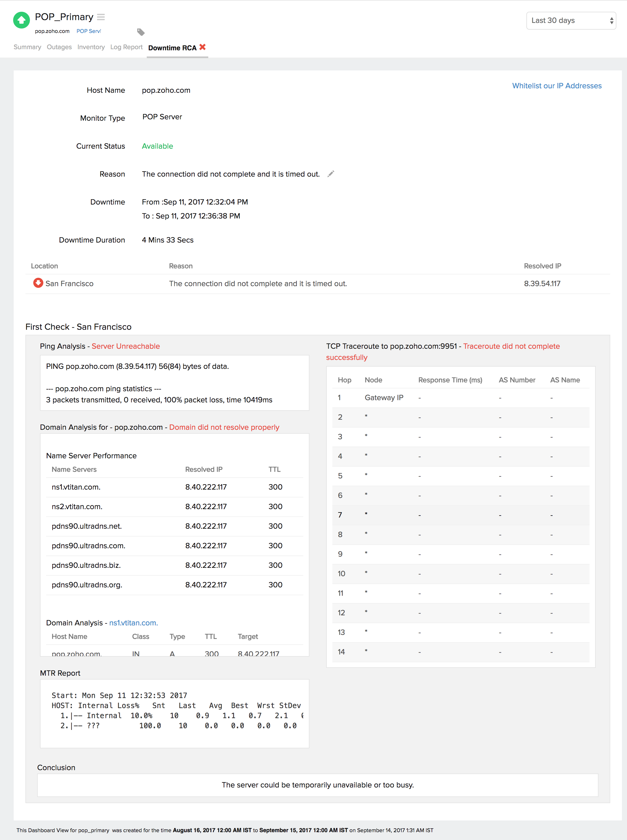Click the Conclusion text box
The image size is (627, 840).
pos(317,785)
